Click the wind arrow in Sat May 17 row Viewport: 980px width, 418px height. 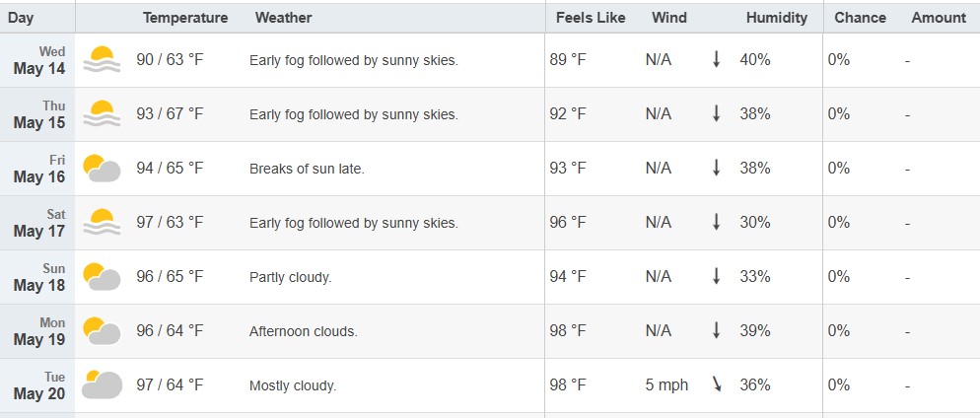[716, 223]
